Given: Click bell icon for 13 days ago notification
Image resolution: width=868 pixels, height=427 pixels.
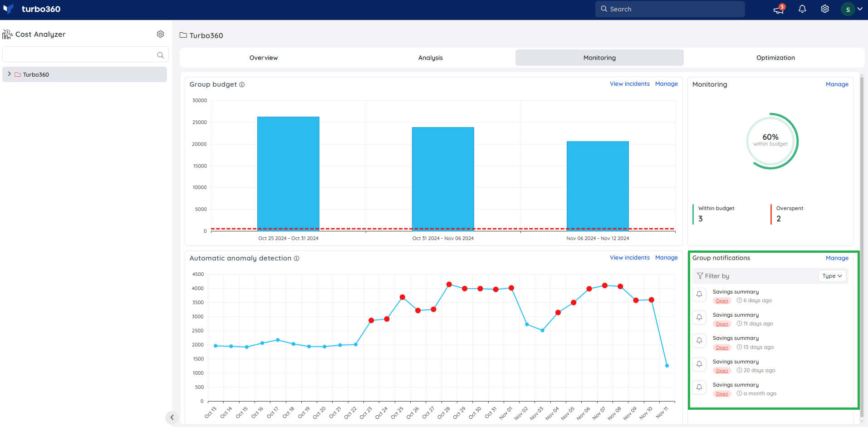Looking at the screenshot, I should pos(699,340).
